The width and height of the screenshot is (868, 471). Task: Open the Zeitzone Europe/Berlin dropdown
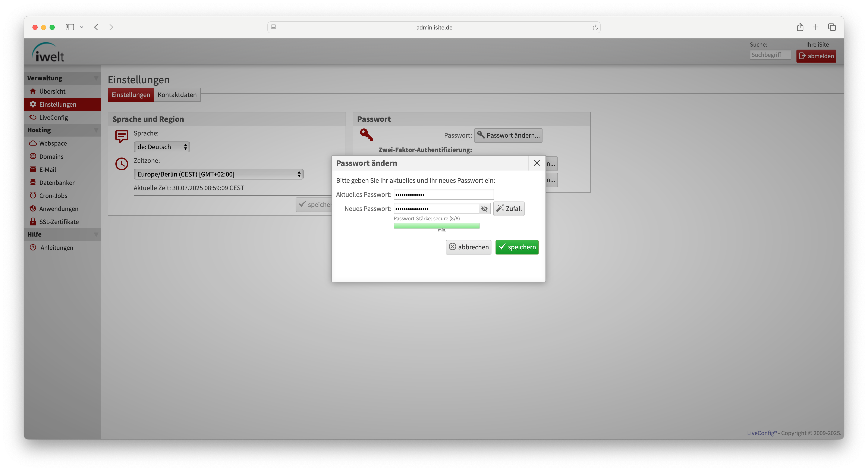pyautogui.click(x=219, y=174)
